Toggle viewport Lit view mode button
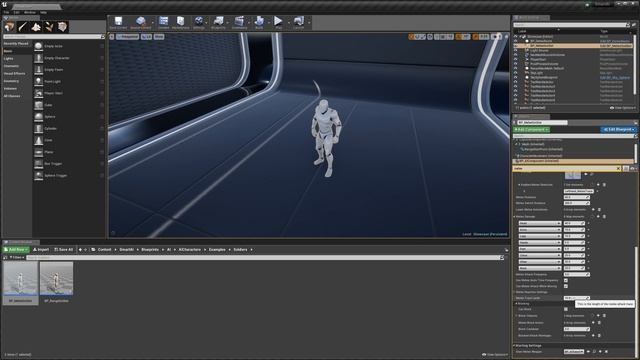Image resolution: width=640 pixels, height=360 pixels. [147, 37]
